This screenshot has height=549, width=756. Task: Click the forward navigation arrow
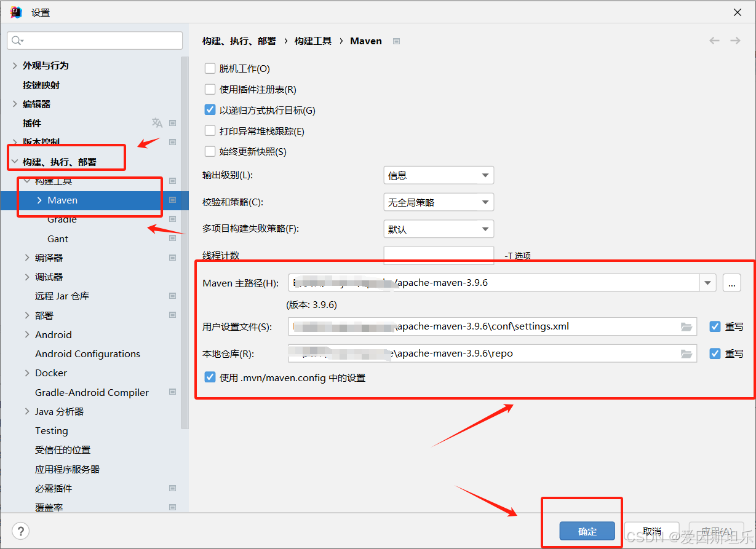(735, 41)
